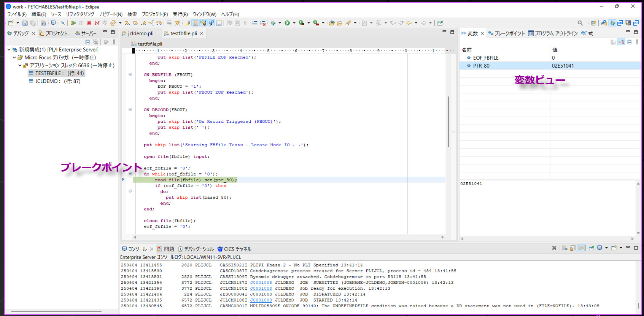Switch to the Debug perspective icon
The height and width of the screenshot is (316, 644).
click(x=612, y=23)
